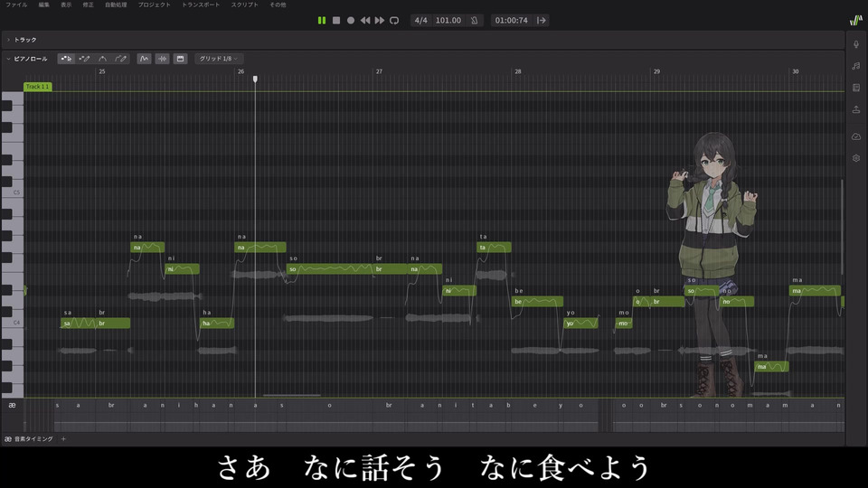The image size is (868, 488).
Task: Expand the トラック panel
Action: coord(8,40)
